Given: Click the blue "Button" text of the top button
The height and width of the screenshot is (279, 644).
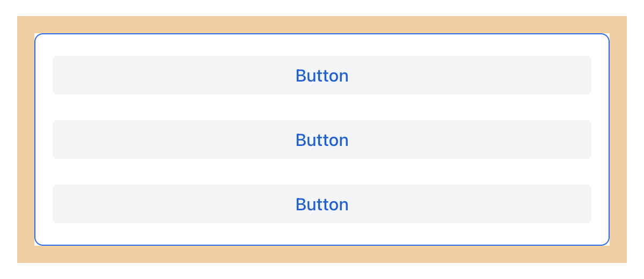Looking at the screenshot, I should (322, 76).
